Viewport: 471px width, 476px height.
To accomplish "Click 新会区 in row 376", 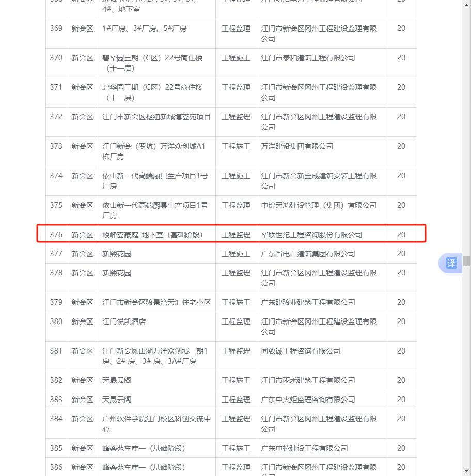I will (82, 234).
